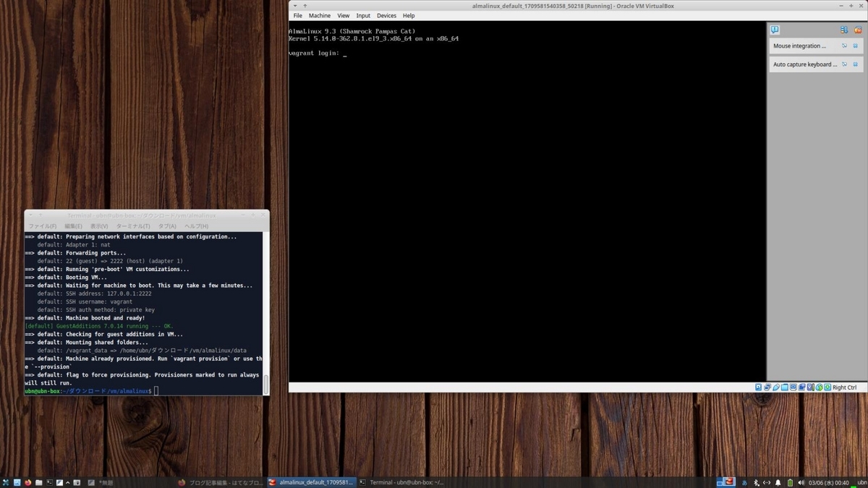Viewport: 868px width, 488px height.
Task: Open the ubn user menu on the taskbar
Action: (862, 482)
